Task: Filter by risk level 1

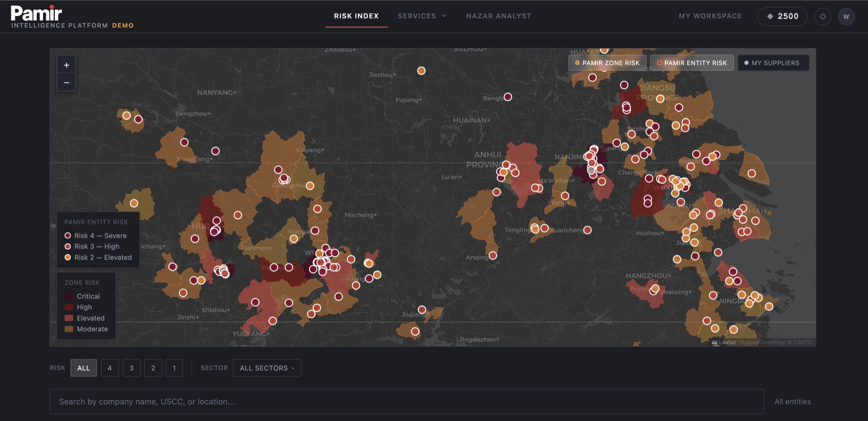Action: (x=174, y=368)
